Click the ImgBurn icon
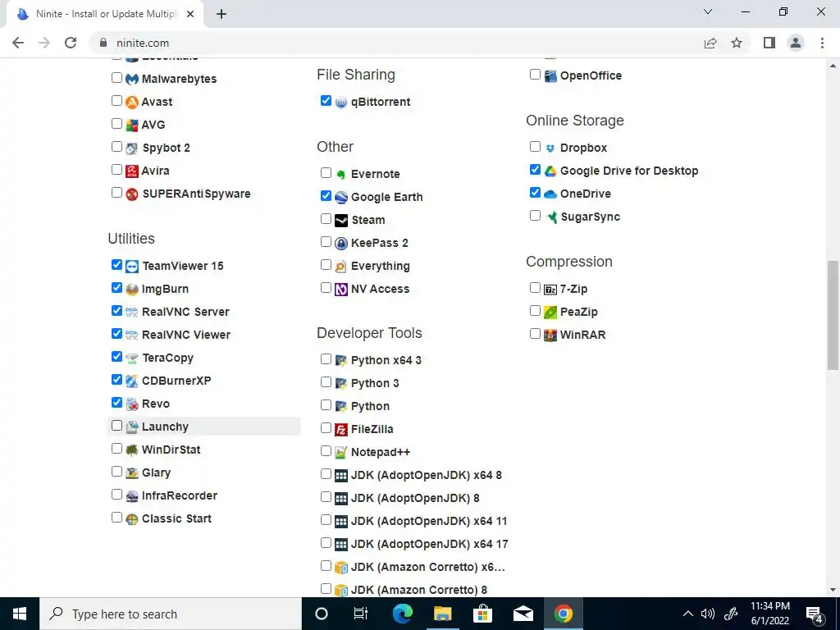 coord(132,290)
